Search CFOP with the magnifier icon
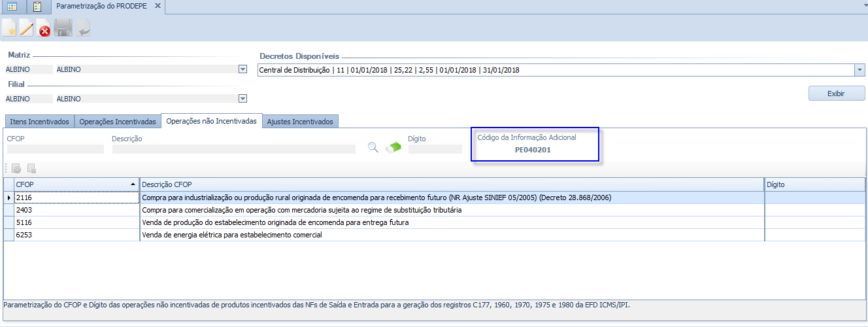This screenshot has height=327, width=868. click(x=373, y=148)
